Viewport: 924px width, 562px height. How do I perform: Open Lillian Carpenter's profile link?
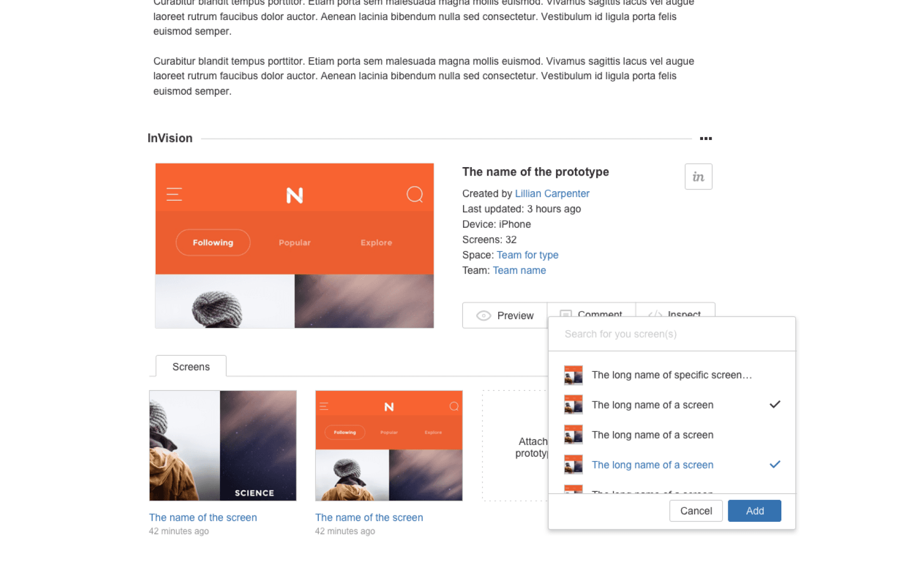(x=552, y=194)
